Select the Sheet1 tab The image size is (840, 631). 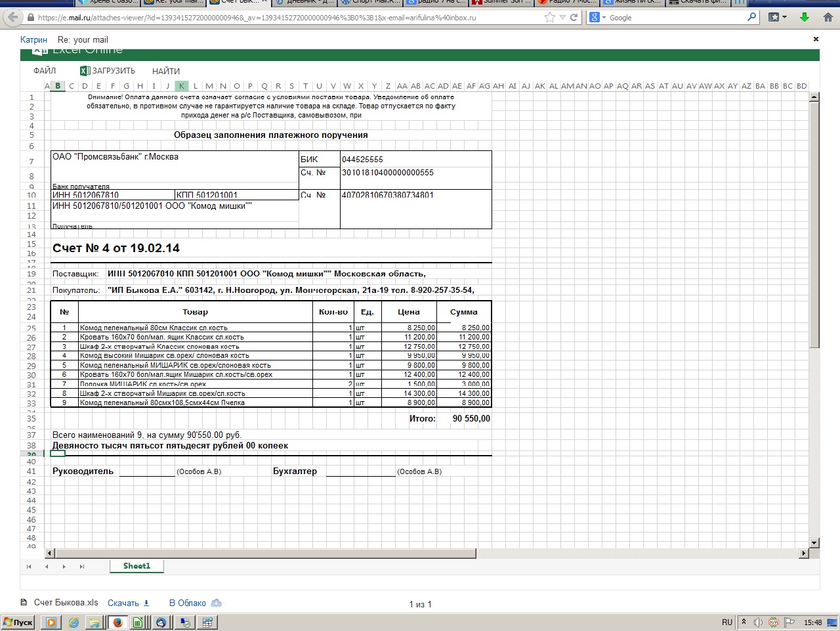pos(136,566)
